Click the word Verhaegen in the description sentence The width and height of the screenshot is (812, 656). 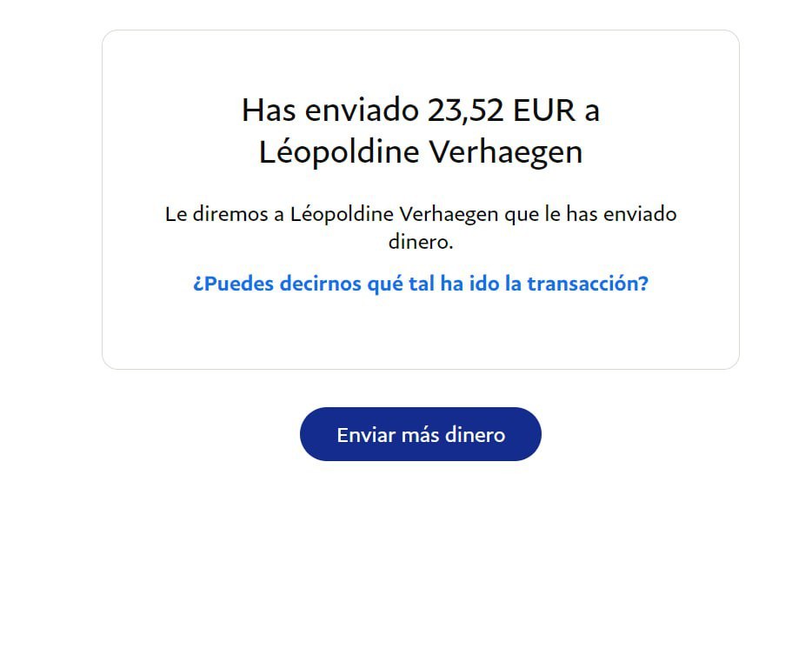tap(449, 214)
